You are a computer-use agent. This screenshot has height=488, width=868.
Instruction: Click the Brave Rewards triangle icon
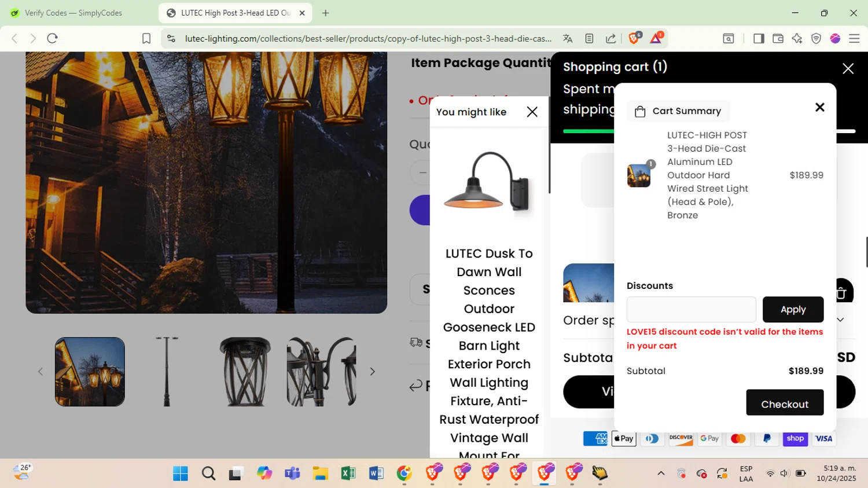656,38
